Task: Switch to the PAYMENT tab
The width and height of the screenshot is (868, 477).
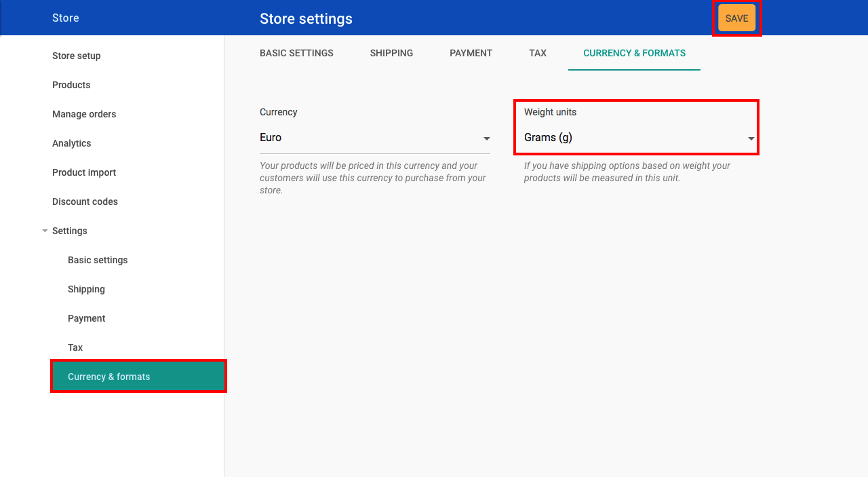Action: 471,53
